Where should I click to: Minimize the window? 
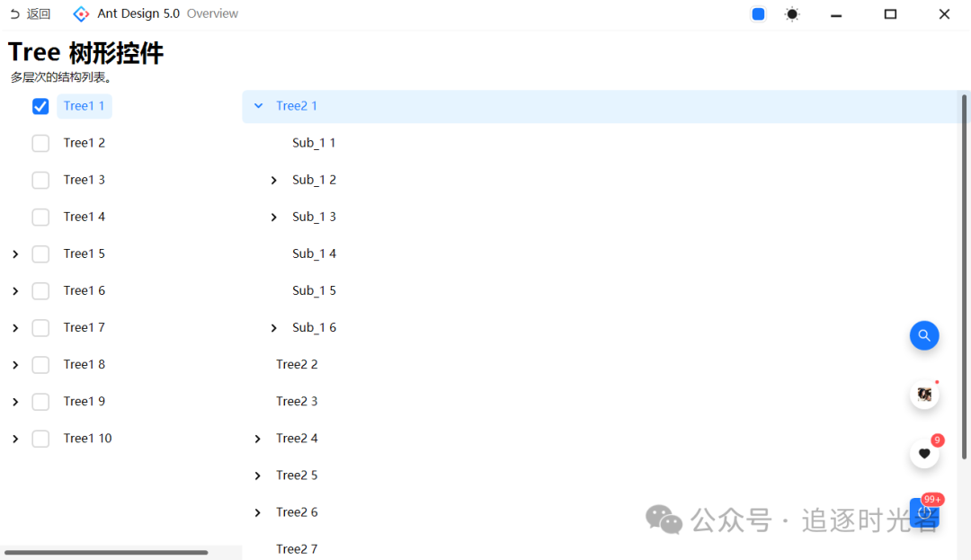pyautogui.click(x=836, y=14)
